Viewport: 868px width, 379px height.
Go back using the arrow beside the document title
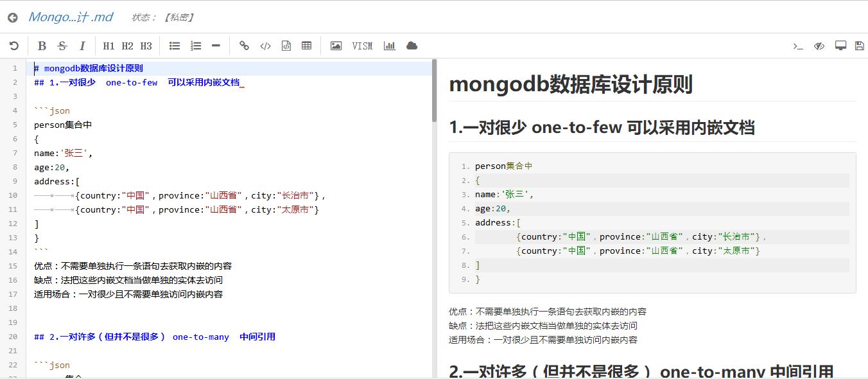(x=12, y=17)
